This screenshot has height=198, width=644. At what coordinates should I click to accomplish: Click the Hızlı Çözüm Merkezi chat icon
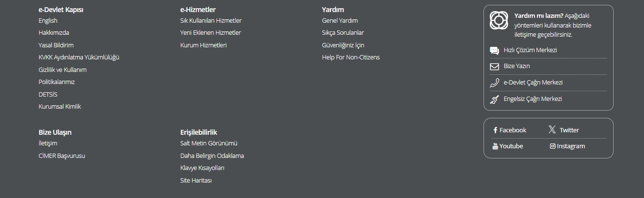click(x=494, y=50)
